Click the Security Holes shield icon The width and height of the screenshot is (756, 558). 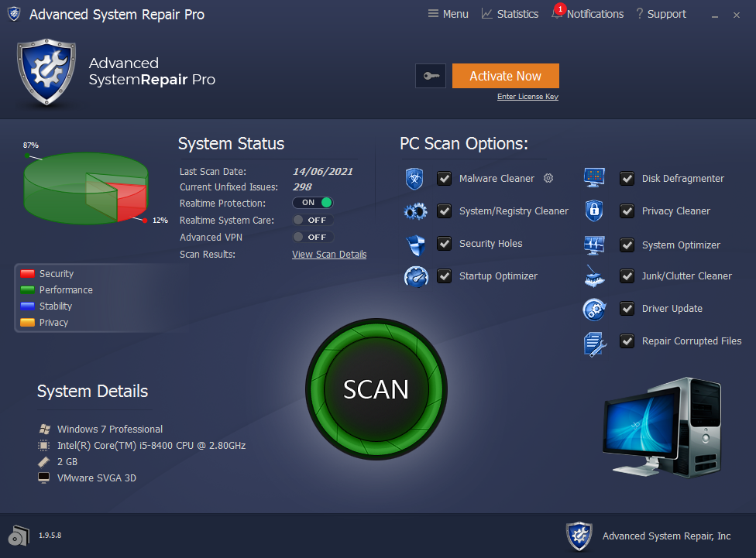pyautogui.click(x=416, y=245)
